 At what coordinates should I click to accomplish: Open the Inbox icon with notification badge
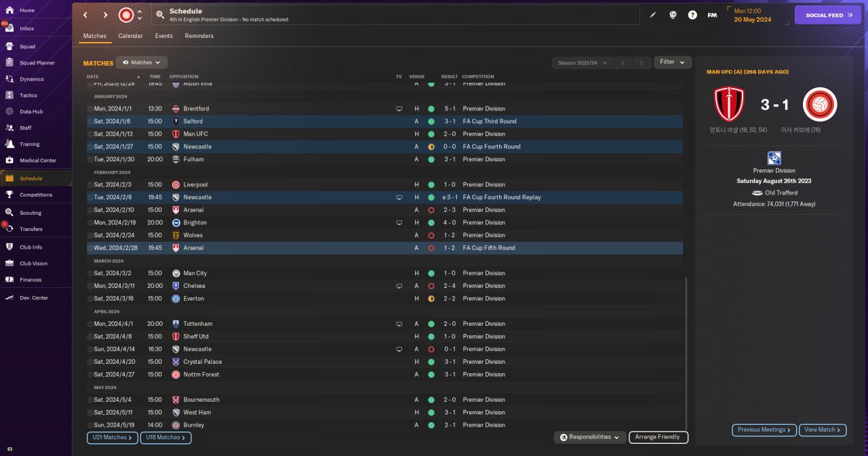click(x=9, y=28)
